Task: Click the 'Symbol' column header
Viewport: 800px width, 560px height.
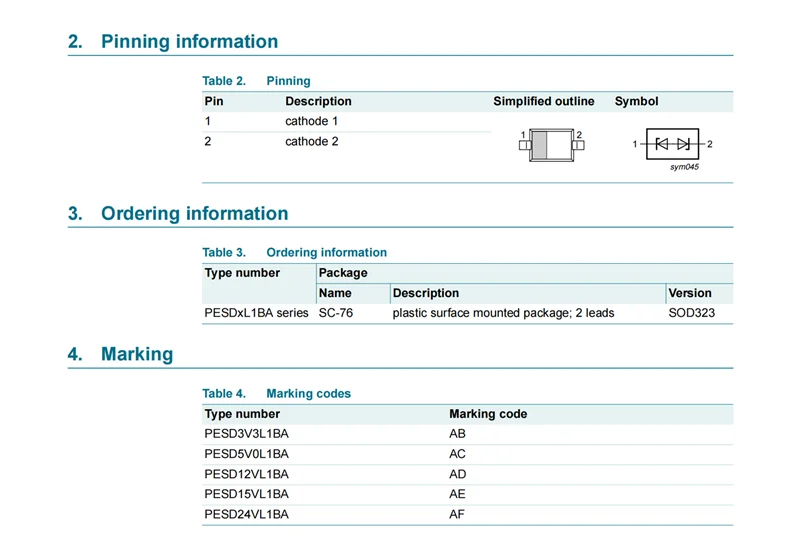Action: coord(636,101)
